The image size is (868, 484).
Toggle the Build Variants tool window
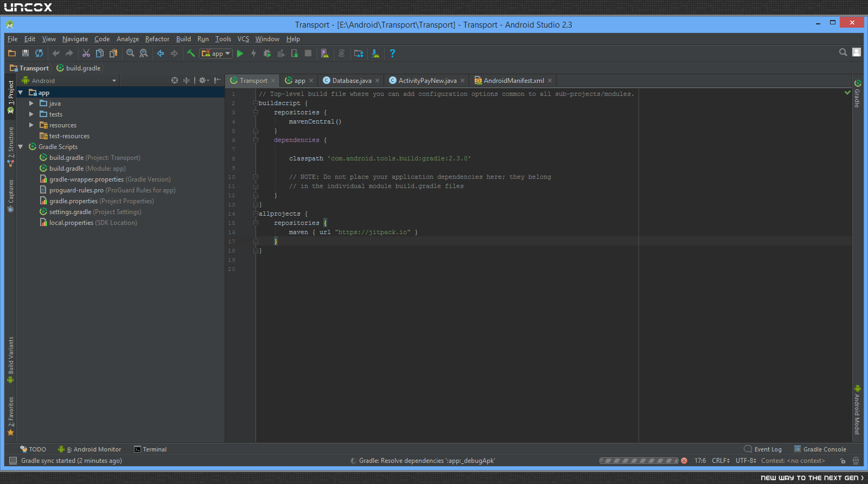pyautogui.click(x=10, y=360)
